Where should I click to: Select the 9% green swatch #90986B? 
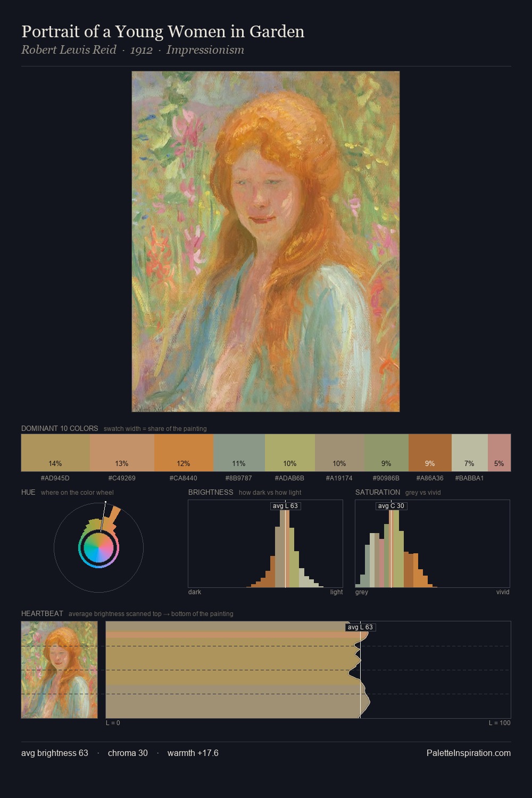click(x=386, y=453)
